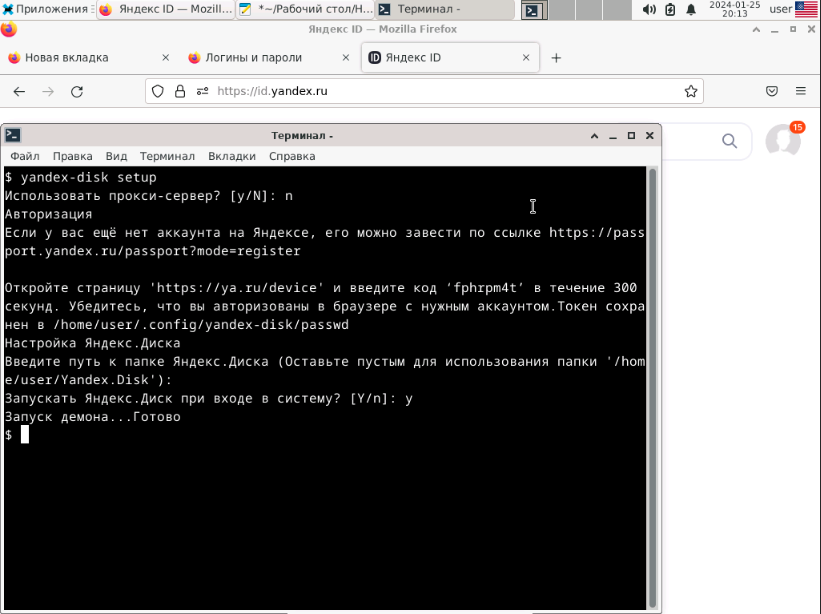Open the notifications bell in the panel
The height and width of the screenshot is (614, 821).
[691, 9]
